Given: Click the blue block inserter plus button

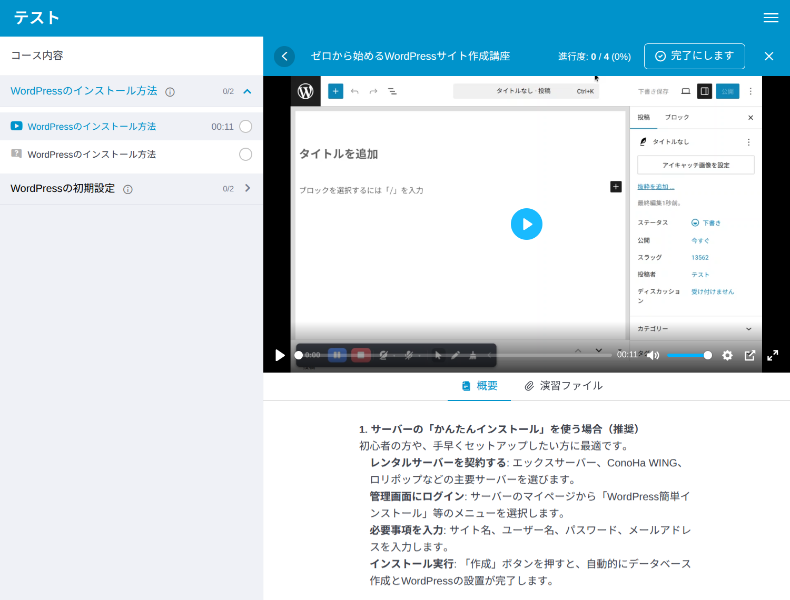Looking at the screenshot, I should pos(336,91).
